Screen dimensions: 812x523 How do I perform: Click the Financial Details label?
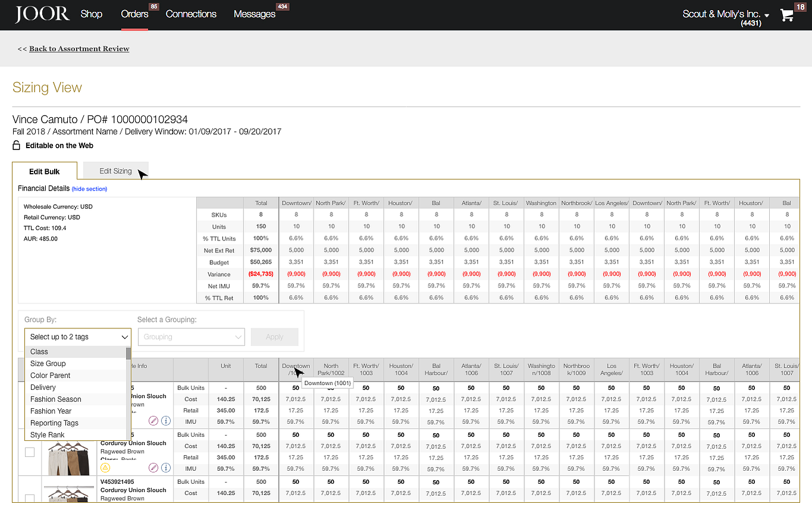(x=44, y=189)
